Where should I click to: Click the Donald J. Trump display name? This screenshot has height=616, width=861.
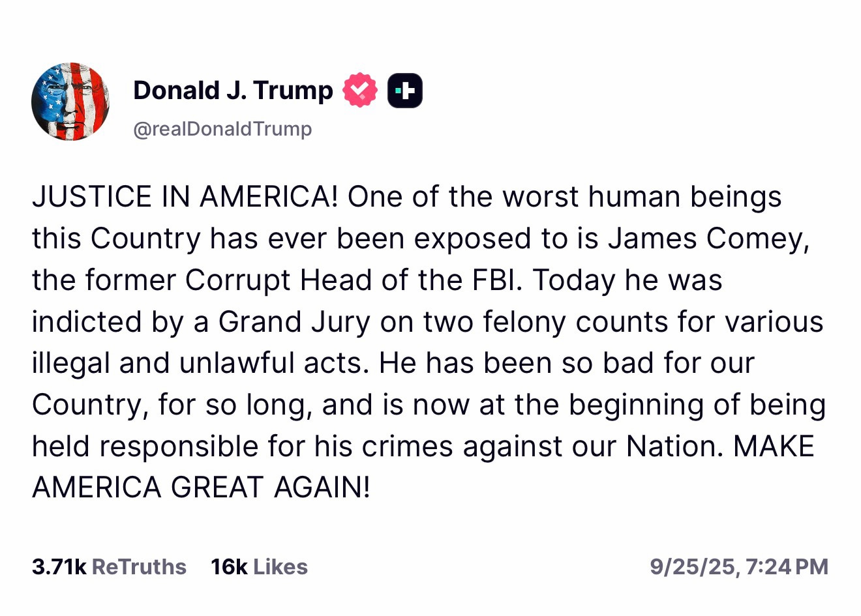click(x=233, y=90)
